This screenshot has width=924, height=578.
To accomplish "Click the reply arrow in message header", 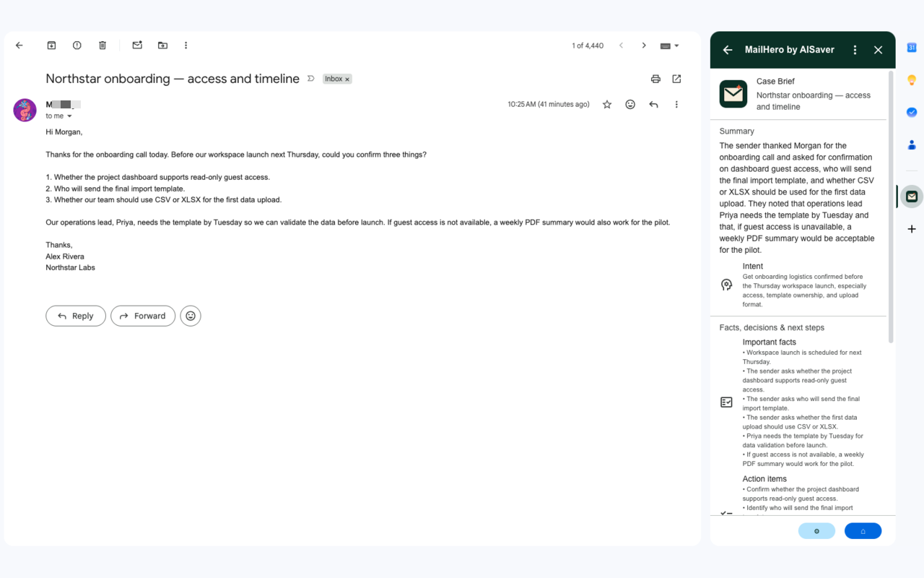I will [653, 105].
